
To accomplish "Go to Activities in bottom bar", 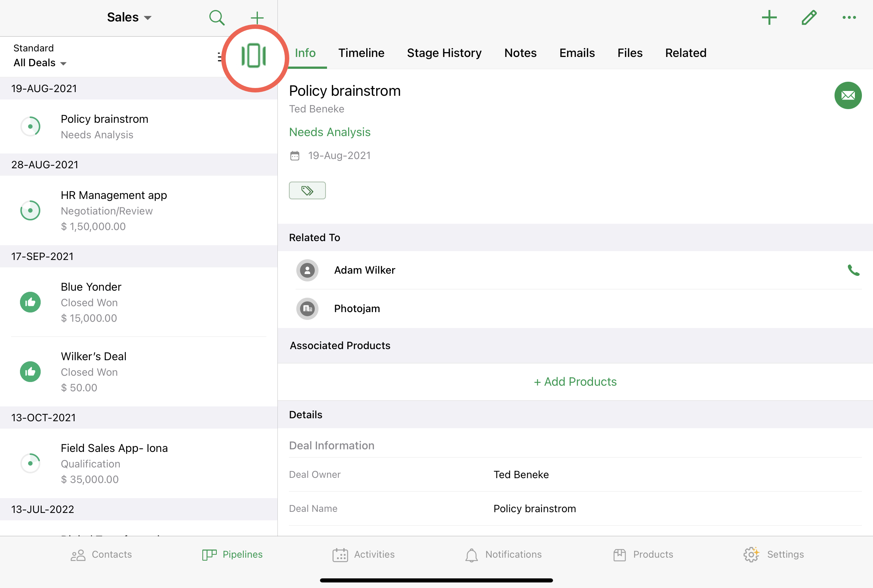I will click(x=363, y=554).
